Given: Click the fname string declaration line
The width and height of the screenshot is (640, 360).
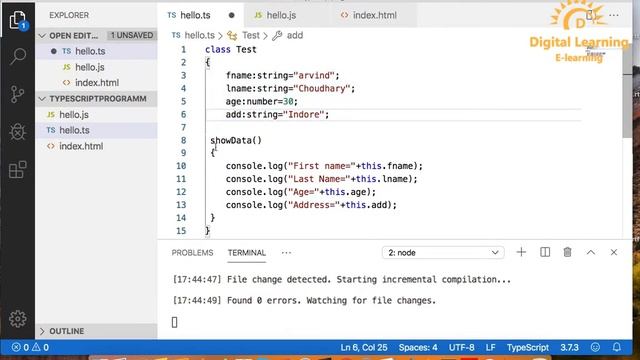Looking at the screenshot, I should pos(282,76).
